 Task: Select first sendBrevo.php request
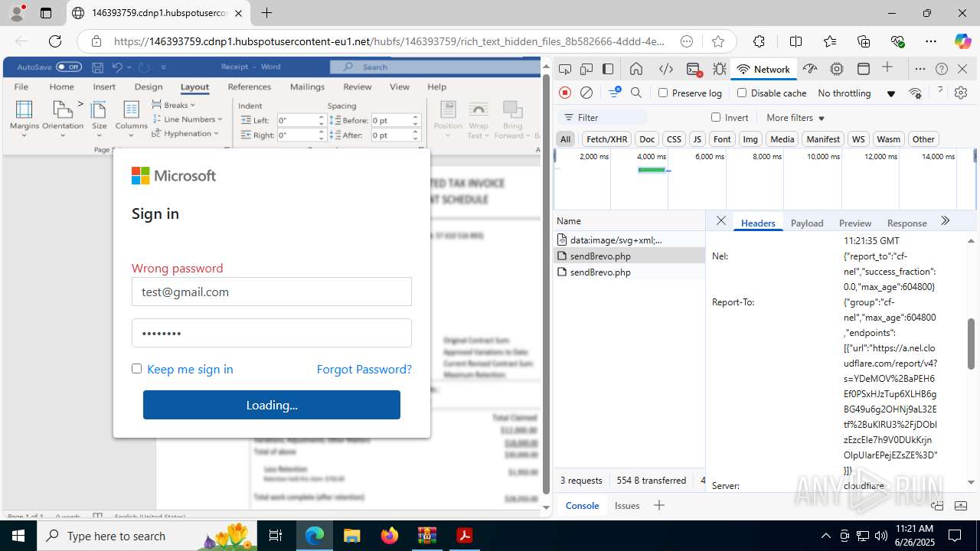pos(629,256)
